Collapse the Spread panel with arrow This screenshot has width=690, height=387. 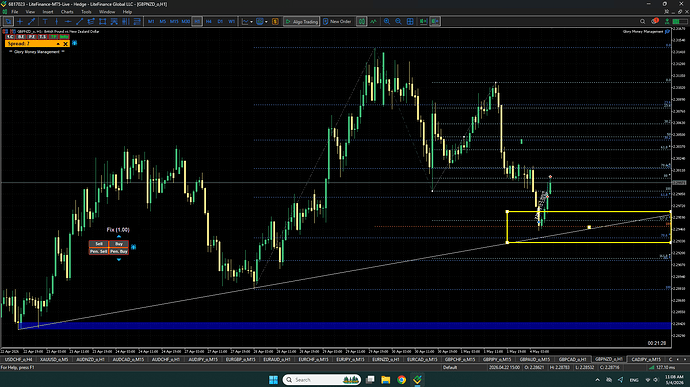58,44
